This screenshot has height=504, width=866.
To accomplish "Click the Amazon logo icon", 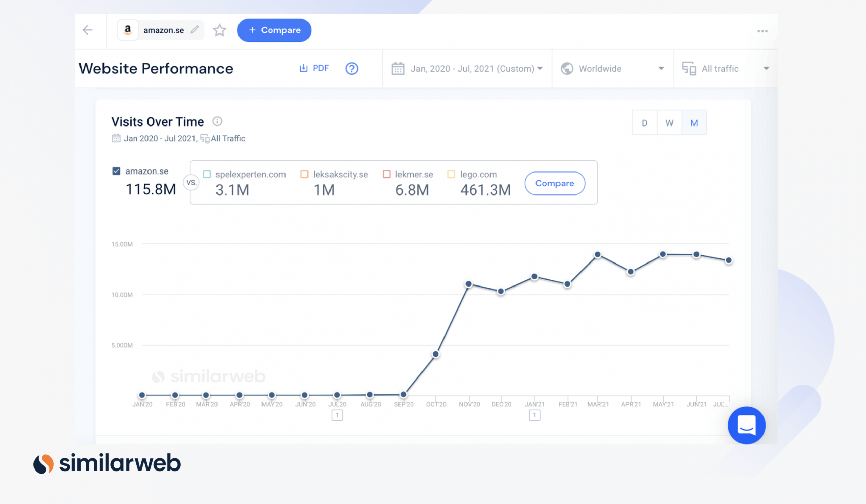I will (128, 30).
